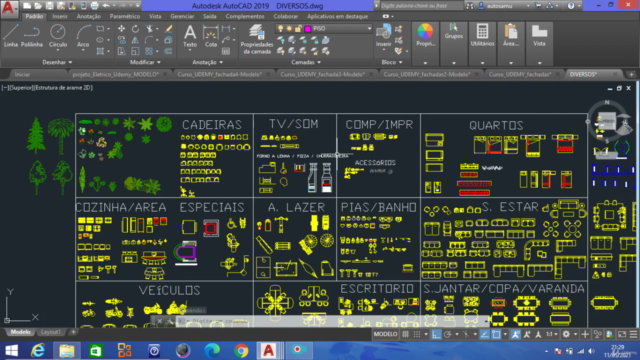Screen dimensions: 640x360
Task: Add a new layout with plus button
Action: tap(73, 332)
